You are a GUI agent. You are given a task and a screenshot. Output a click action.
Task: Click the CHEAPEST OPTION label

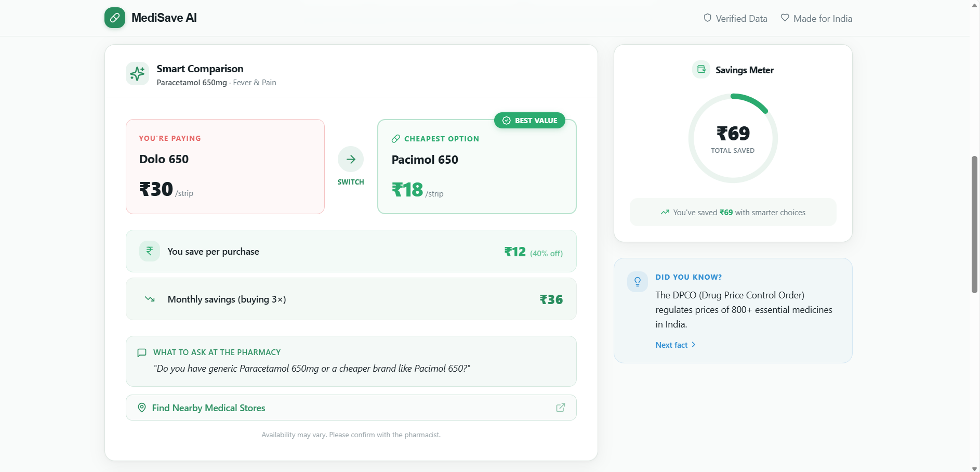pyautogui.click(x=442, y=139)
